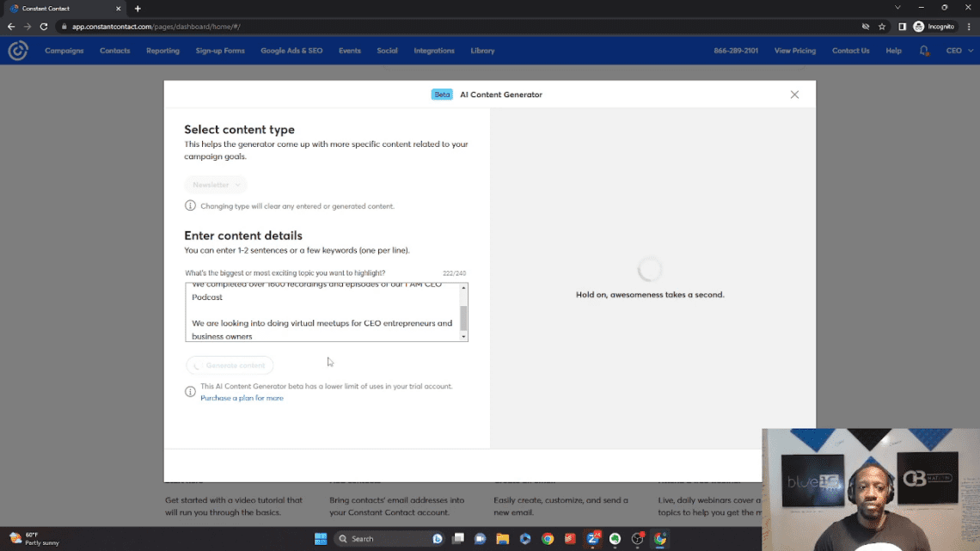Click the Generate content button

point(230,364)
